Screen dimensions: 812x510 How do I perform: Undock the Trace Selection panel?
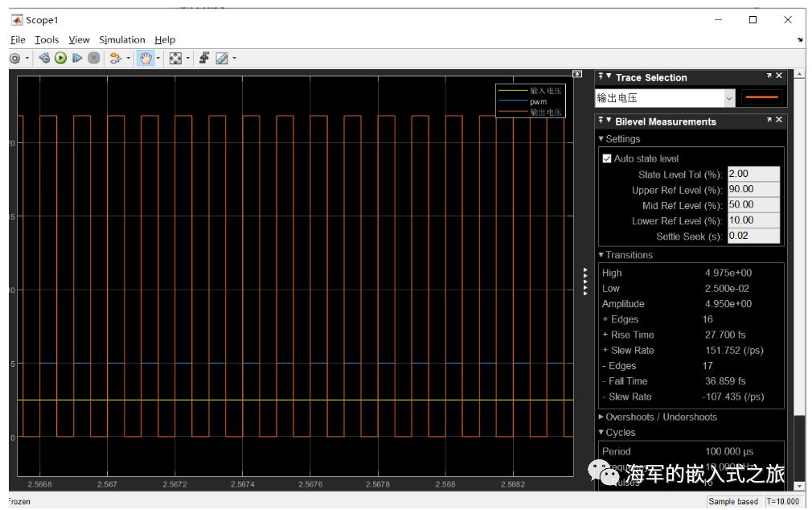point(769,76)
